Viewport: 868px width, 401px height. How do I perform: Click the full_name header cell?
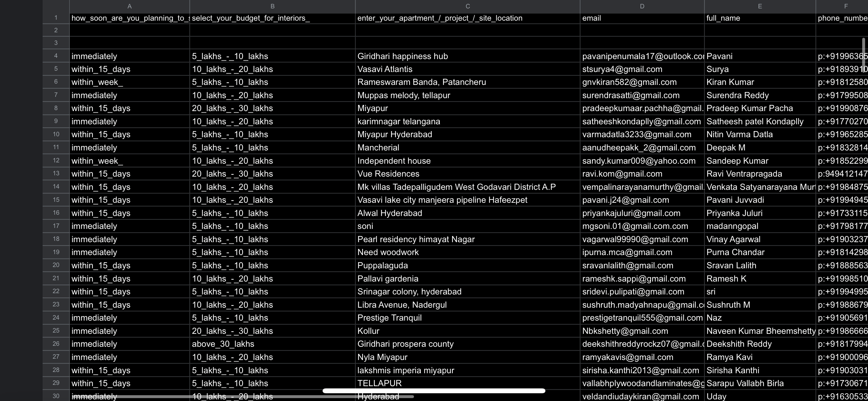click(x=759, y=18)
